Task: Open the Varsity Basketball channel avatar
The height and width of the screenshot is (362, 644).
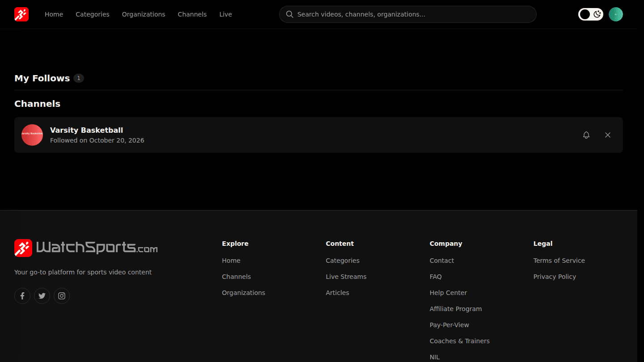Action: [x=32, y=135]
